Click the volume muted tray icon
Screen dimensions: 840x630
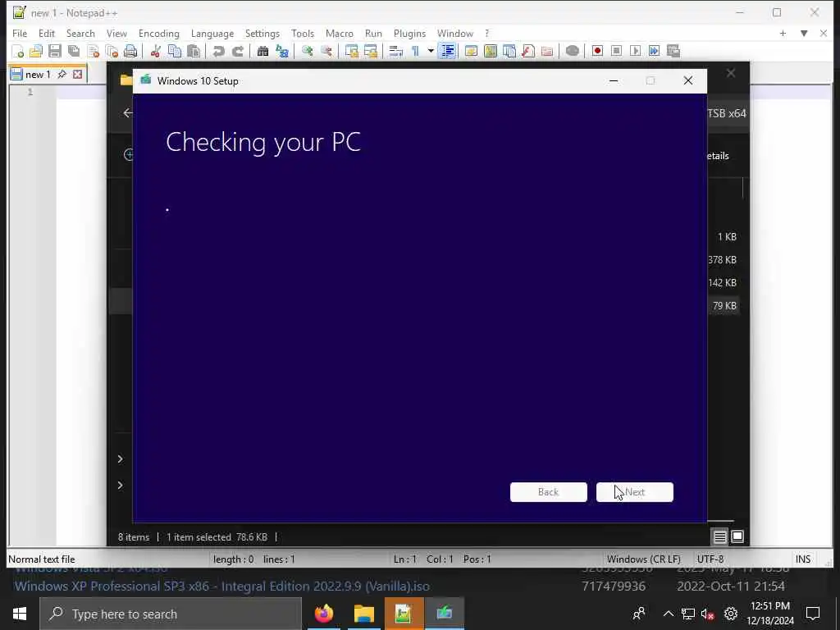(x=707, y=614)
